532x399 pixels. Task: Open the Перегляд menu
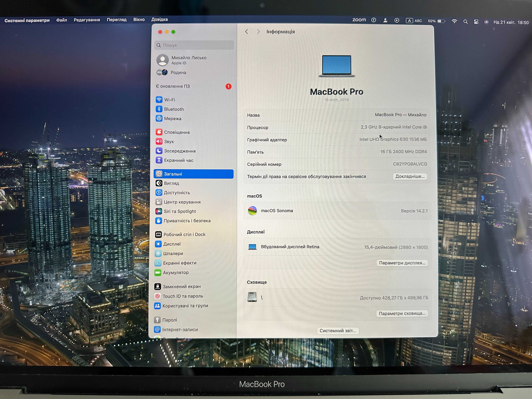coord(117,20)
